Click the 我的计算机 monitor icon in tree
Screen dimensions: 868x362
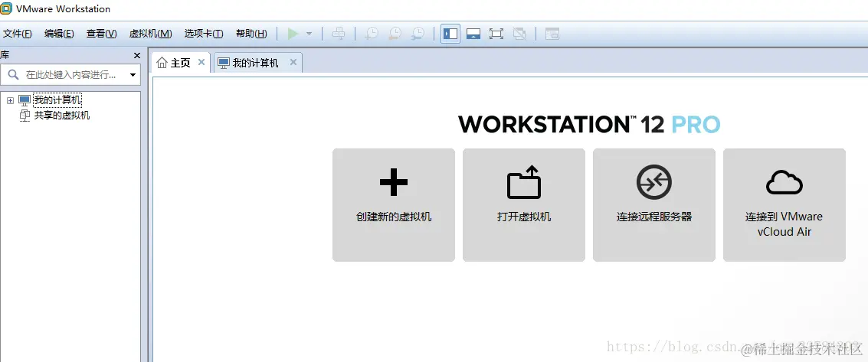pyautogui.click(x=25, y=100)
